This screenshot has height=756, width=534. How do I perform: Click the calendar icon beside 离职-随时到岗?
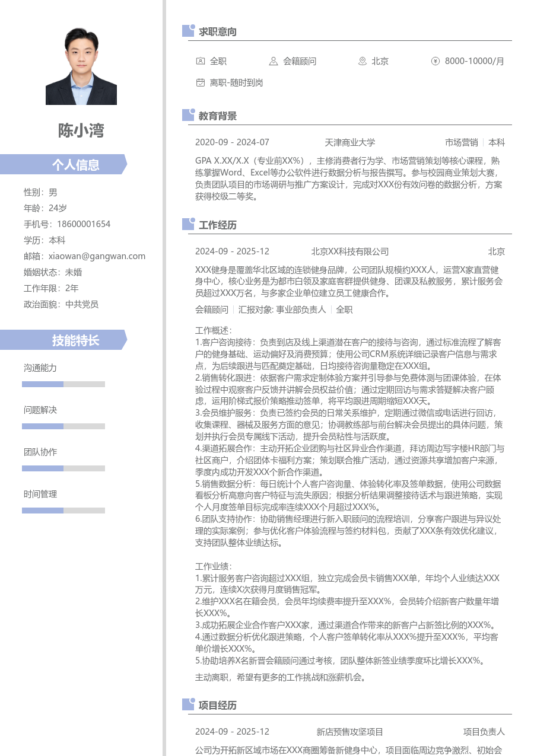point(200,83)
